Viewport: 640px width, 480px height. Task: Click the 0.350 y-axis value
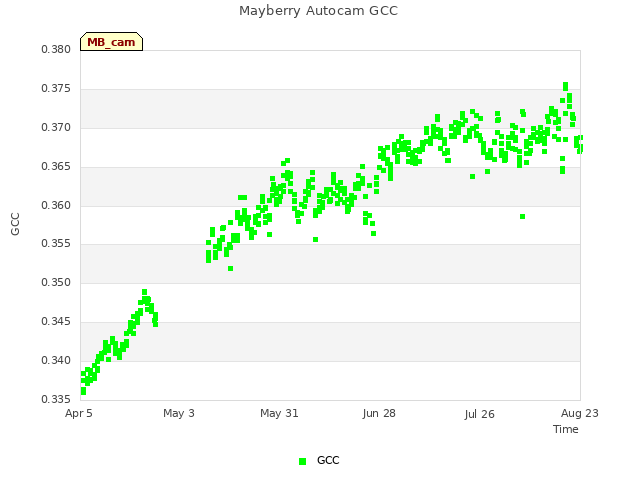tap(56, 282)
